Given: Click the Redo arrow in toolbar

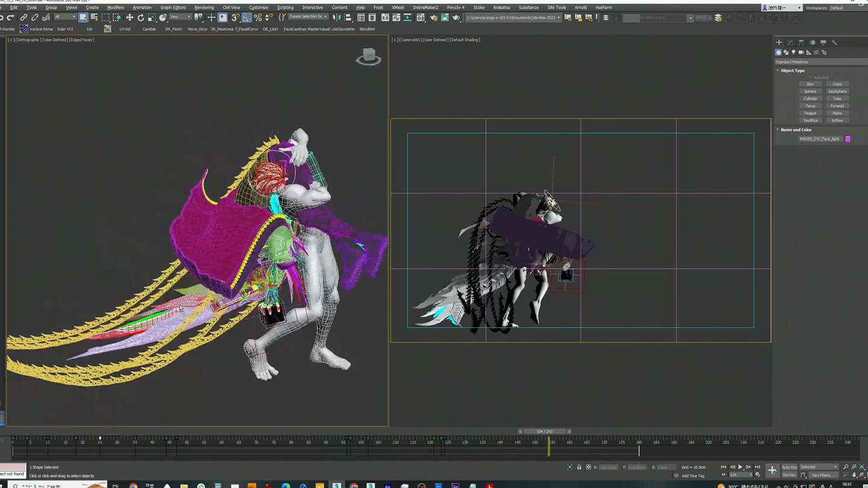Looking at the screenshot, I should tap(11, 17).
